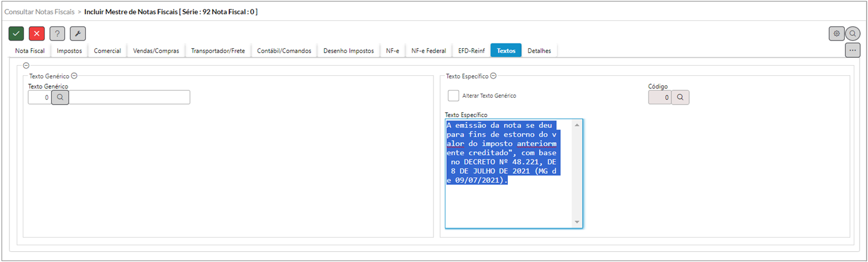The width and height of the screenshot is (868, 262).
Task: Switch to Contábil/Comandos tab
Action: point(284,51)
